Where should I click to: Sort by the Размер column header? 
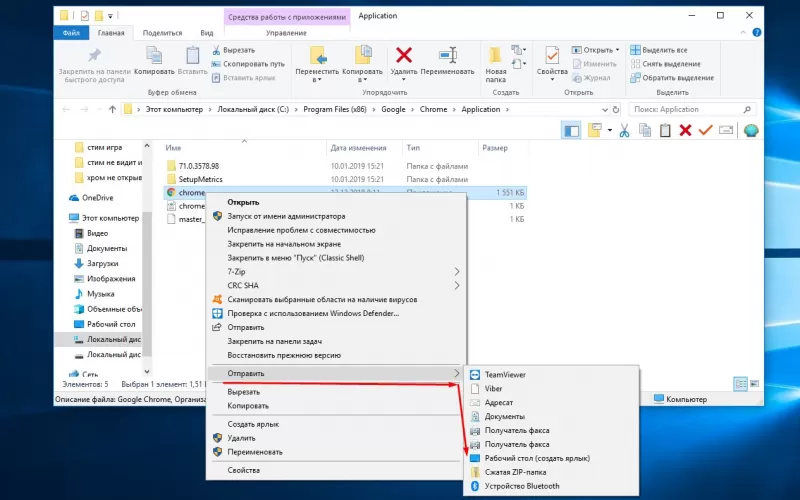(495, 147)
